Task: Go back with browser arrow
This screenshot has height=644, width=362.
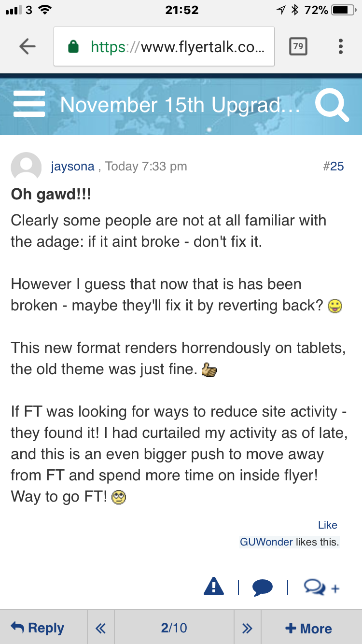Action: 28,46
